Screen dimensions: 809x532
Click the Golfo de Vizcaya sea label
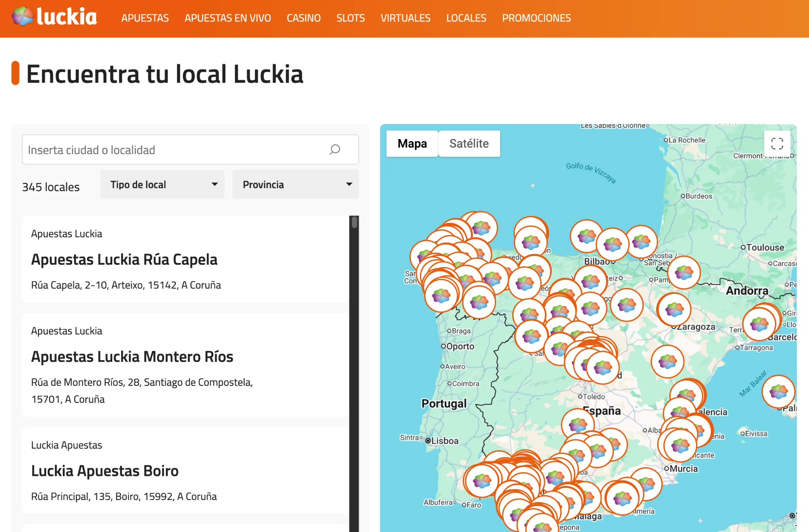(591, 173)
